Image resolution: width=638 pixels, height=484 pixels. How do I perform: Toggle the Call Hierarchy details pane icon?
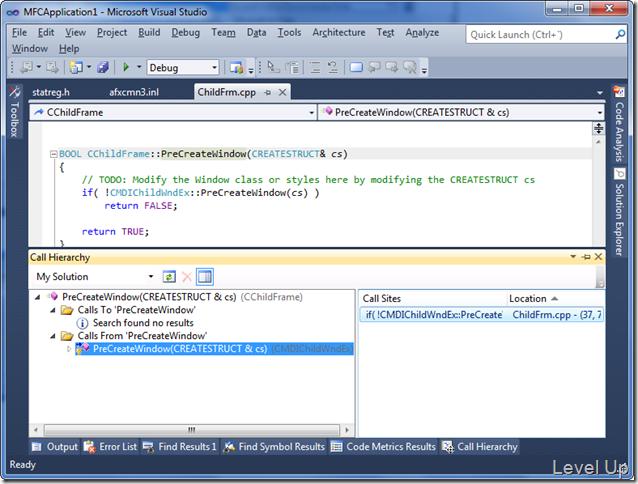[205, 277]
